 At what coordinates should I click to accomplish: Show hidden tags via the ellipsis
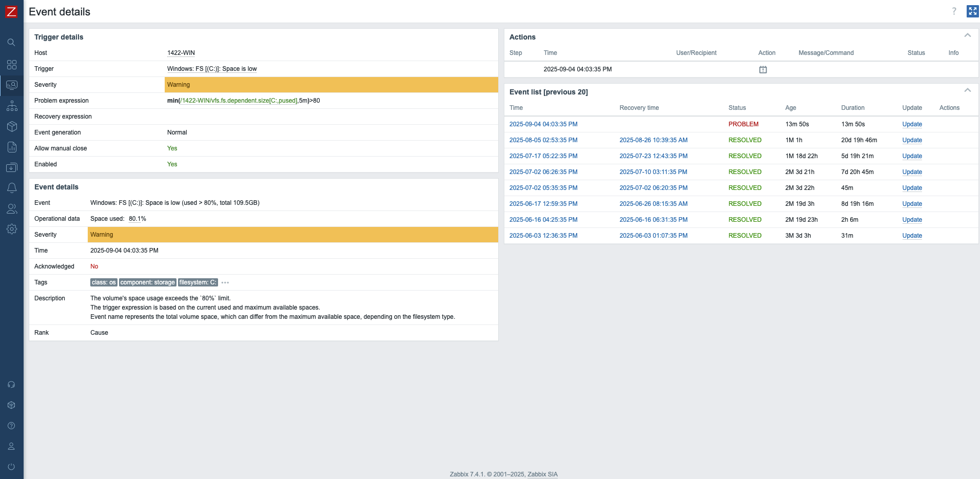(225, 282)
